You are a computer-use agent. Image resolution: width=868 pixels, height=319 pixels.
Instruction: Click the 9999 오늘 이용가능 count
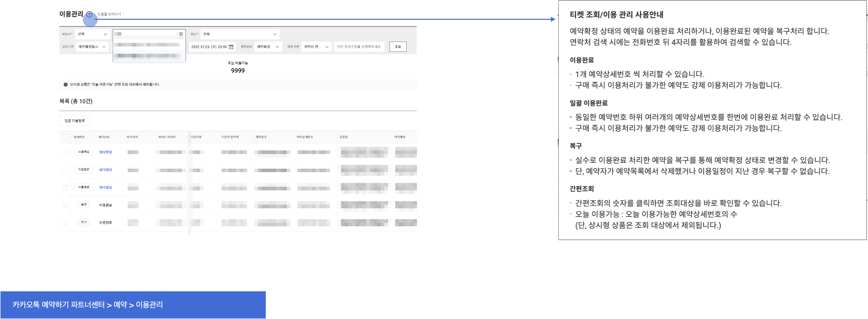238,71
